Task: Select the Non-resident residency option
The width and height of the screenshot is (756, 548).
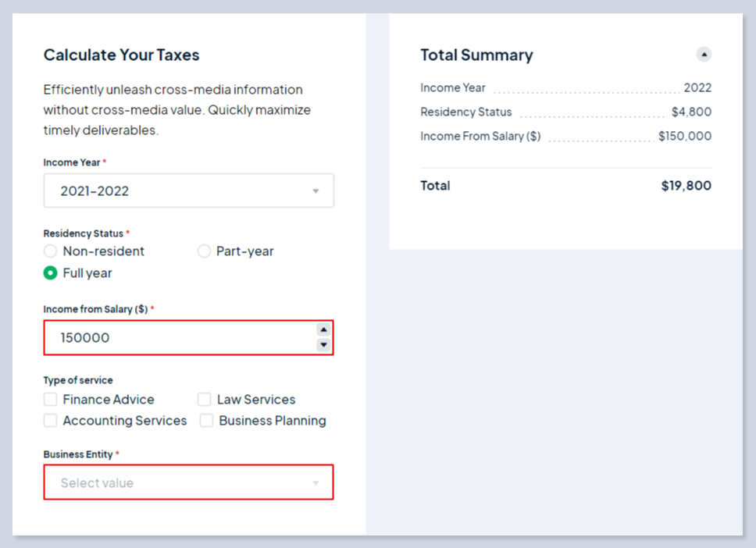Action: tap(51, 251)
